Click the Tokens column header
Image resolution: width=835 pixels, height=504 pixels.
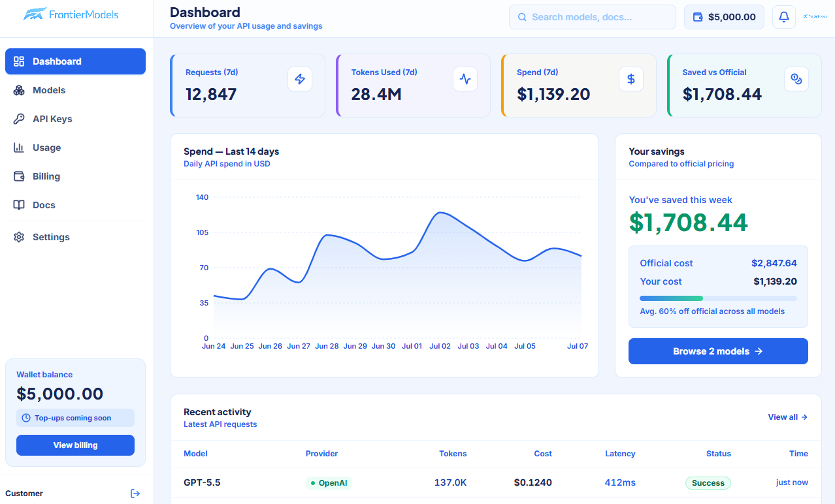(x=453, y=454)
